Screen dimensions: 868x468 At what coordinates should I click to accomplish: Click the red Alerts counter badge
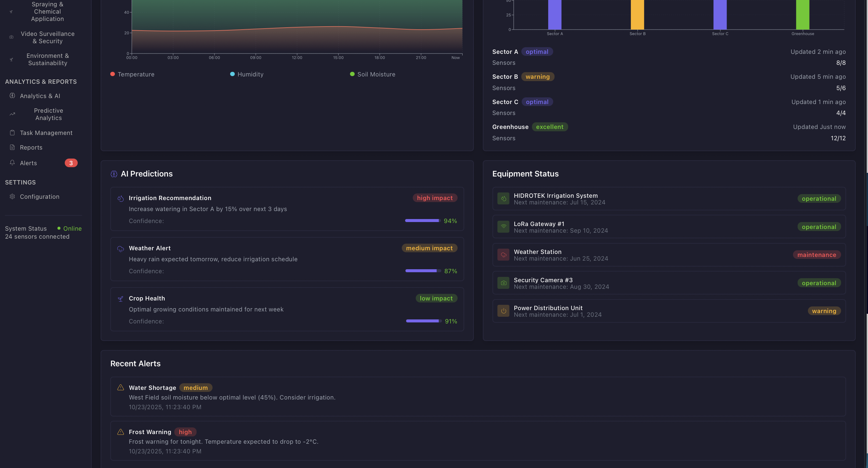[71, 163]
